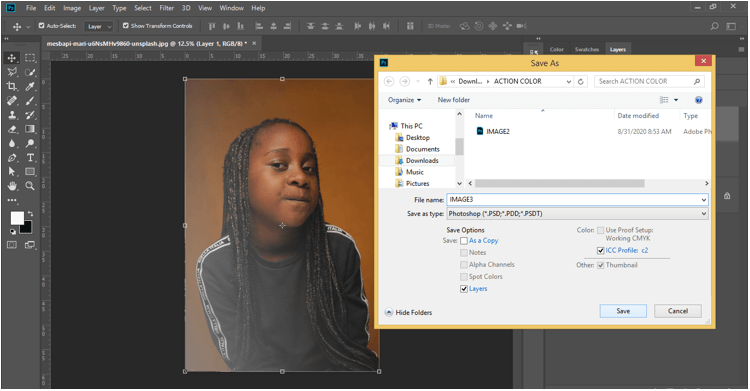Select the Quick Selection tool
The width and height of the screenshot is (750, 391).
(30, 72)
